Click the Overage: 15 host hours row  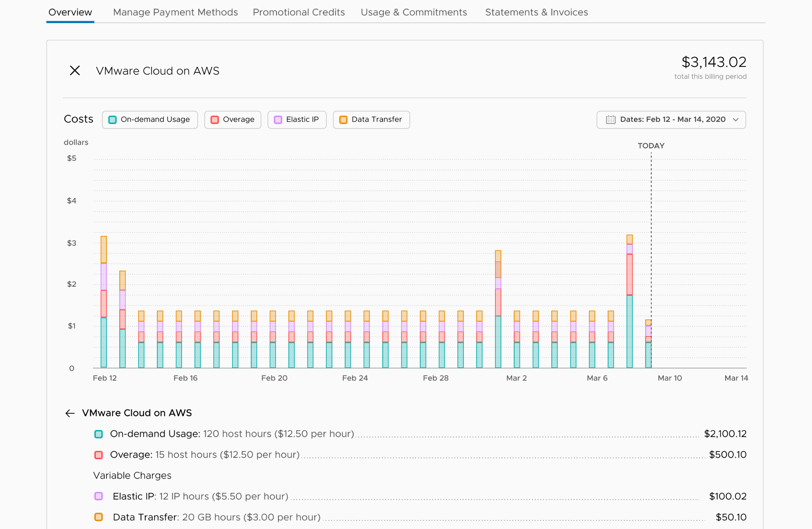[x=420, y=455]
